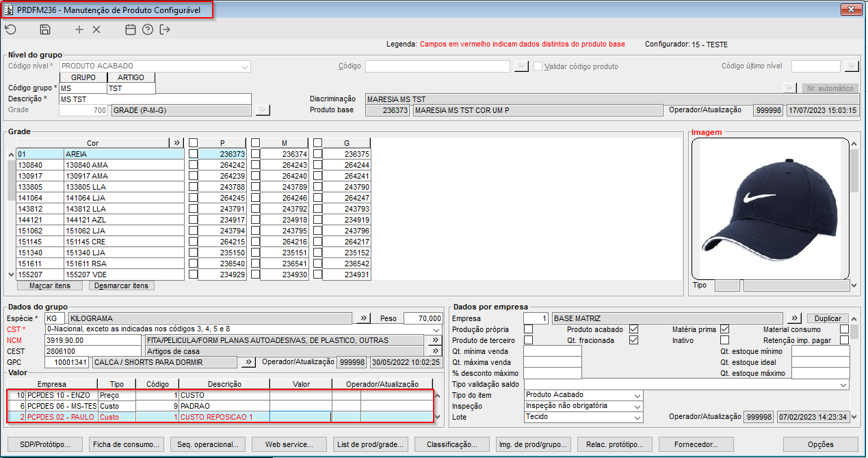Enable Produto de terceiro checkbox

[x=528, y=340]
